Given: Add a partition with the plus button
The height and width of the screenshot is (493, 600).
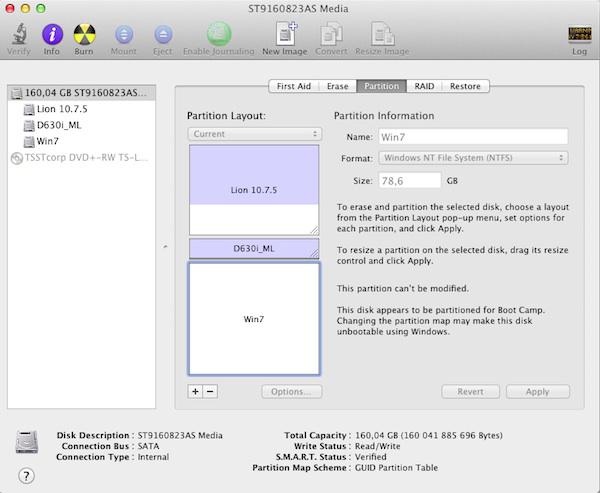Looking at the screenshot, I should pos(196,391).
